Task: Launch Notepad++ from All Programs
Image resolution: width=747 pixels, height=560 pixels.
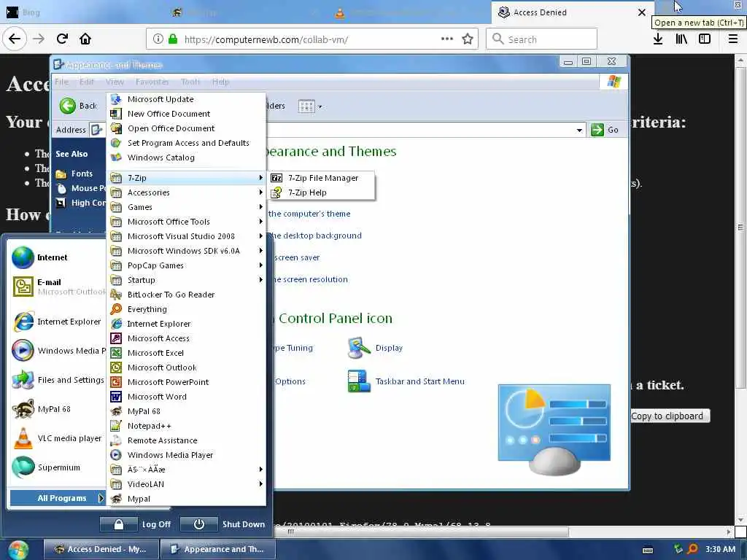Action: (x=186, y=426)
